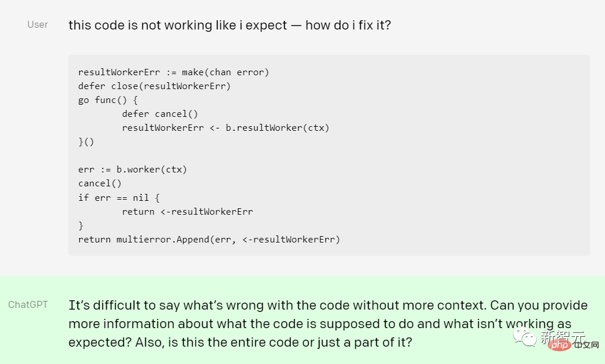Select the ChatGPT speaker label

click(28, 304)
